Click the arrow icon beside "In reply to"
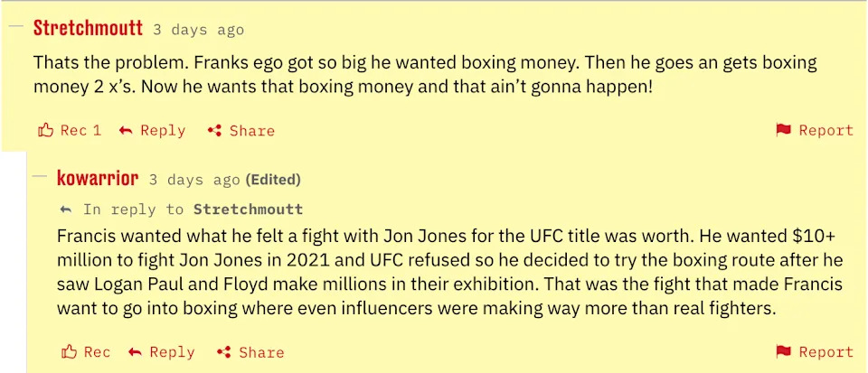Viewport: 868px width, 373px height. pos(65,210)
